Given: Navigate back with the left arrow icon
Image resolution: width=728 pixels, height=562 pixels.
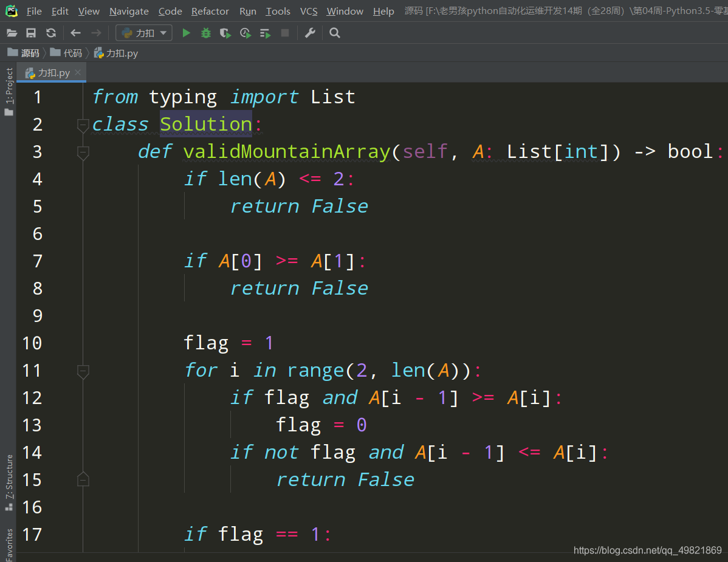Looking at the screenshot, I should [x=76, y=33].
